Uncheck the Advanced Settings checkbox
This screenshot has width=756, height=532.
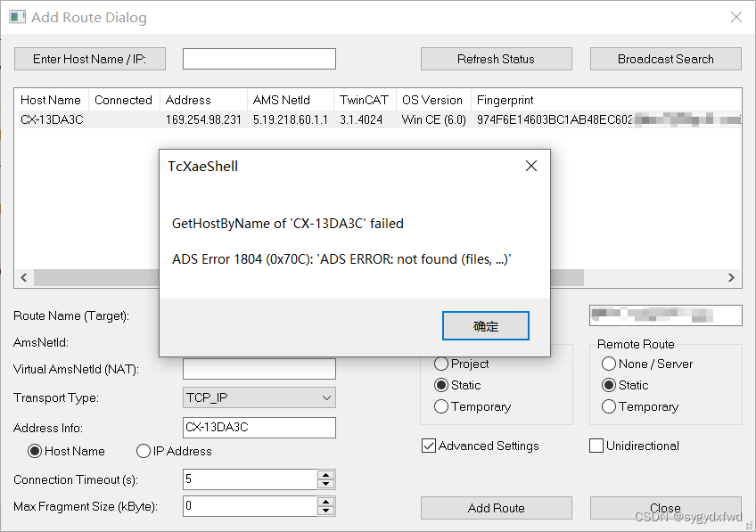[x=429, y=446]
